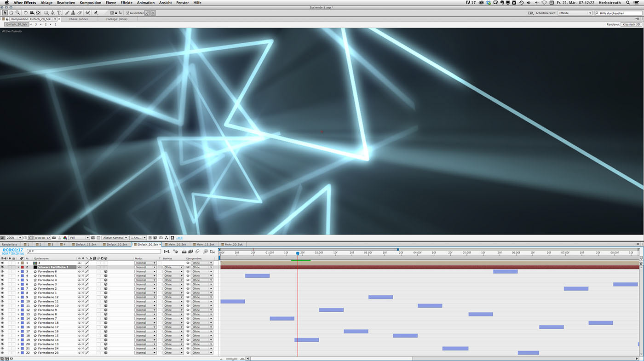Hide the Schwarz Farbfläche 1 layer
Viewport: 644px width, 361px height.
point(2,267)
